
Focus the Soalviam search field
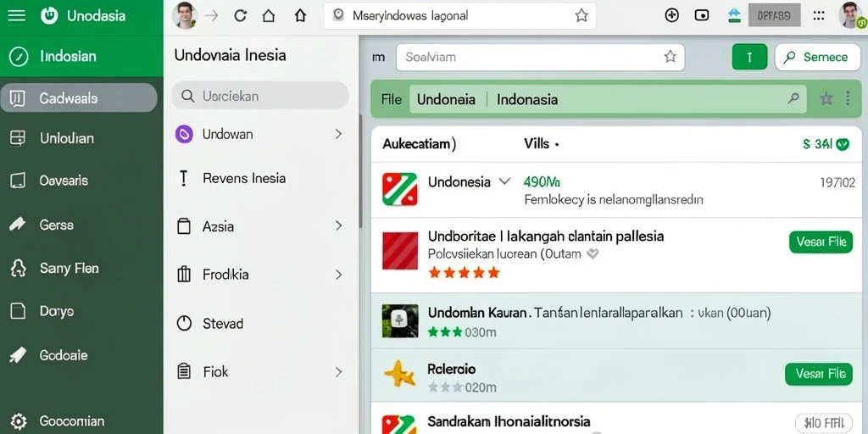point(540,57)
